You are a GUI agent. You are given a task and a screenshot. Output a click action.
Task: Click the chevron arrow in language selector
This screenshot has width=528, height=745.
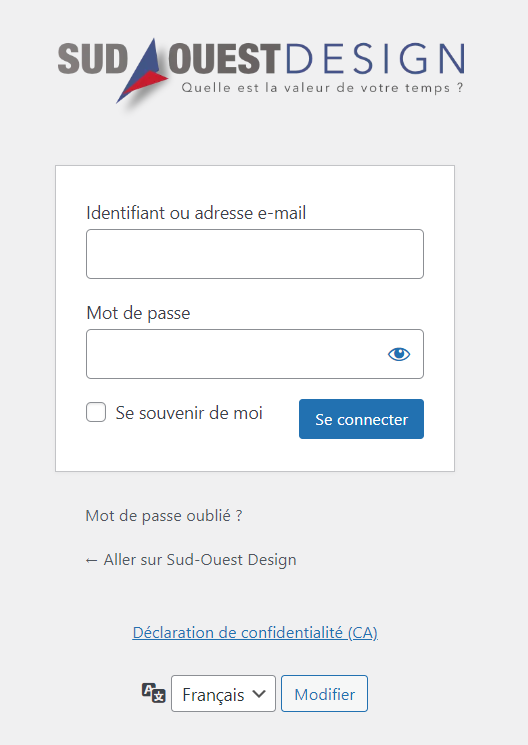(x=259, y=694)
